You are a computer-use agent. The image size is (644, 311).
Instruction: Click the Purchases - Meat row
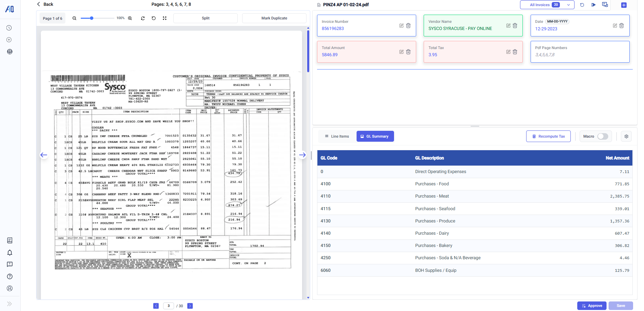tap(475, 196)
